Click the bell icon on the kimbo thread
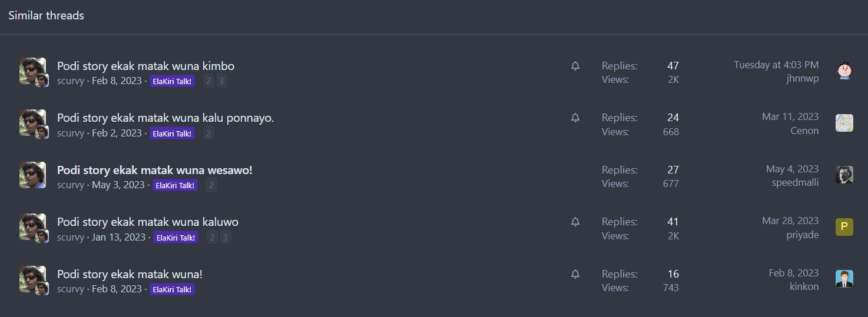Screen dimensions: 868x317 575,66
